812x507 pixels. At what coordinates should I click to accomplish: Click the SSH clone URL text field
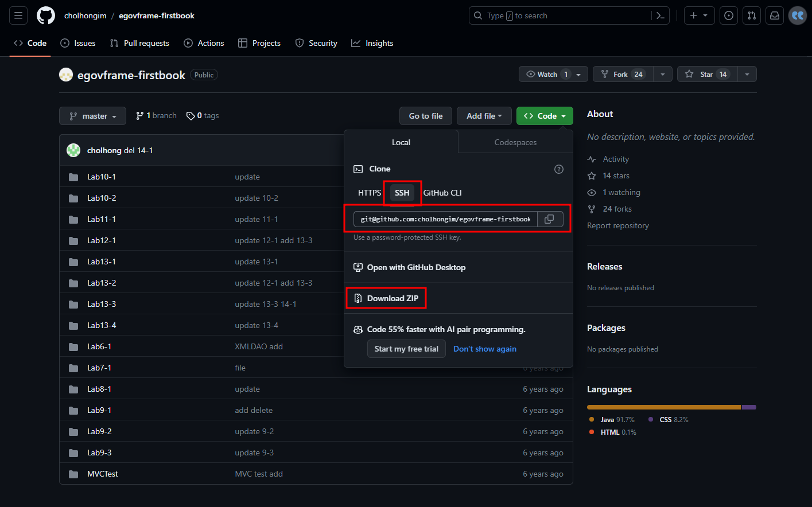(x=446, y=219)
